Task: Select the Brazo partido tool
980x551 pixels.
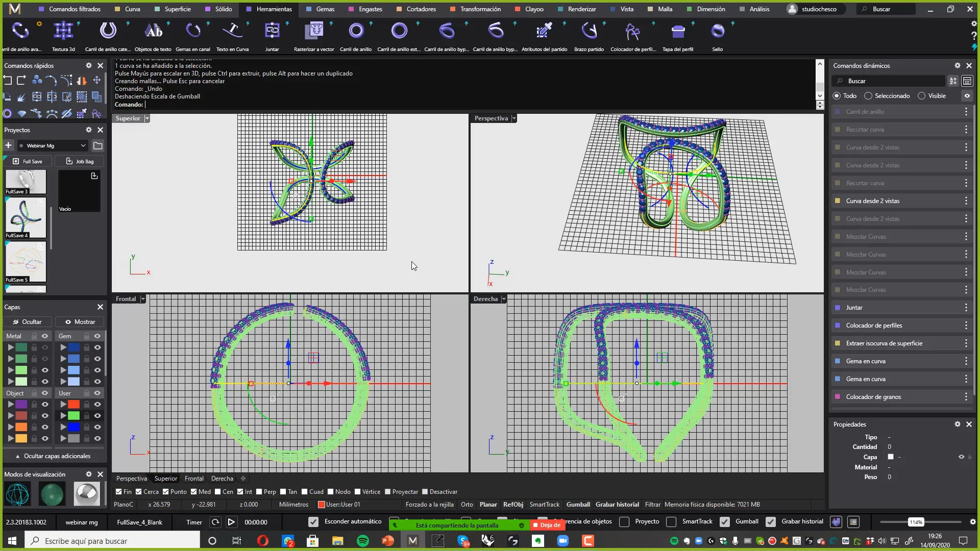Action: click(590, 32)
